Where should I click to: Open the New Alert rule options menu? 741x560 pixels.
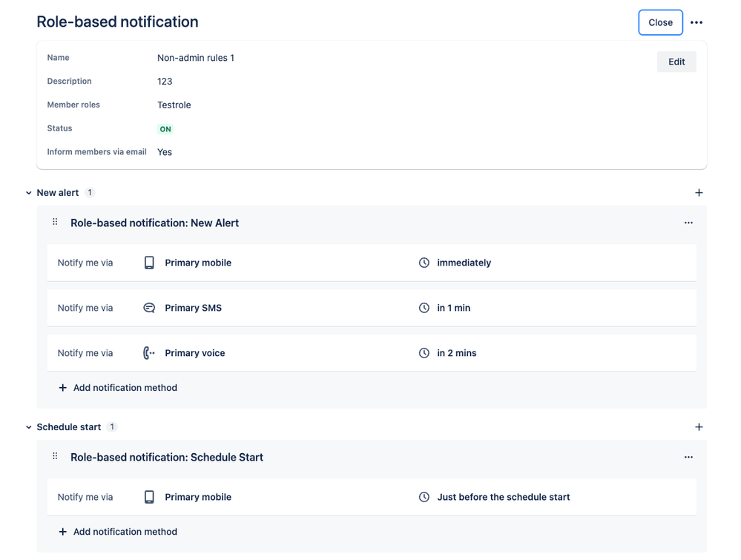click(688, 223)
